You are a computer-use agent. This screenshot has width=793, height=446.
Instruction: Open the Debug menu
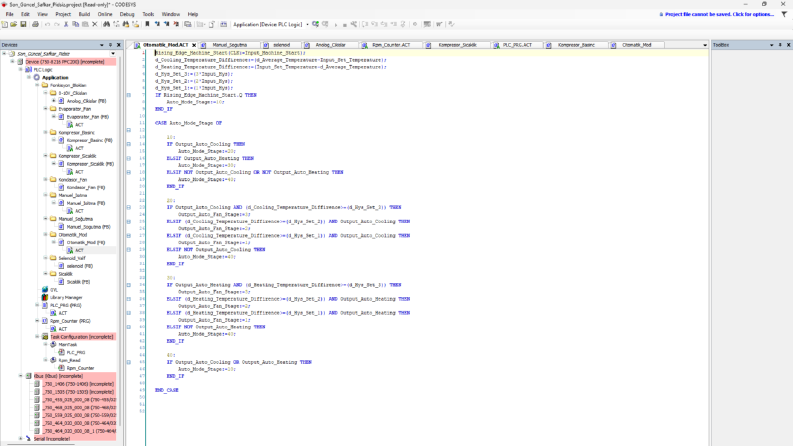[127, 14]
